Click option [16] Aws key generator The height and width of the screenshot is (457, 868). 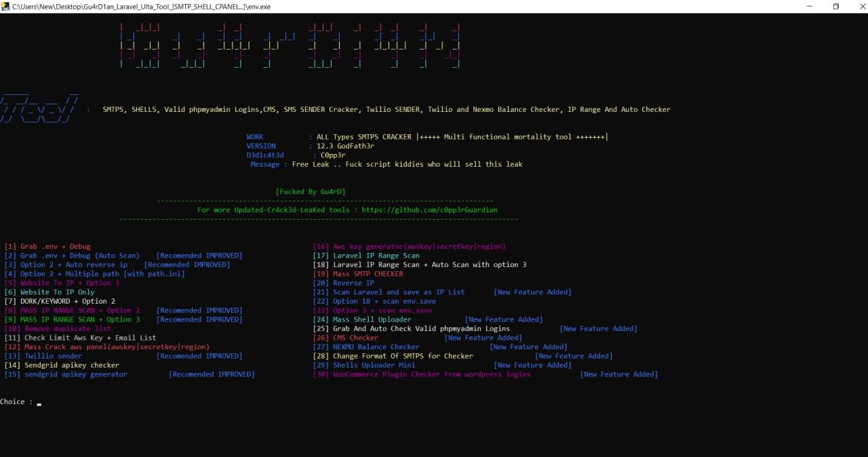pyautogui.click(x=409, y=247)
